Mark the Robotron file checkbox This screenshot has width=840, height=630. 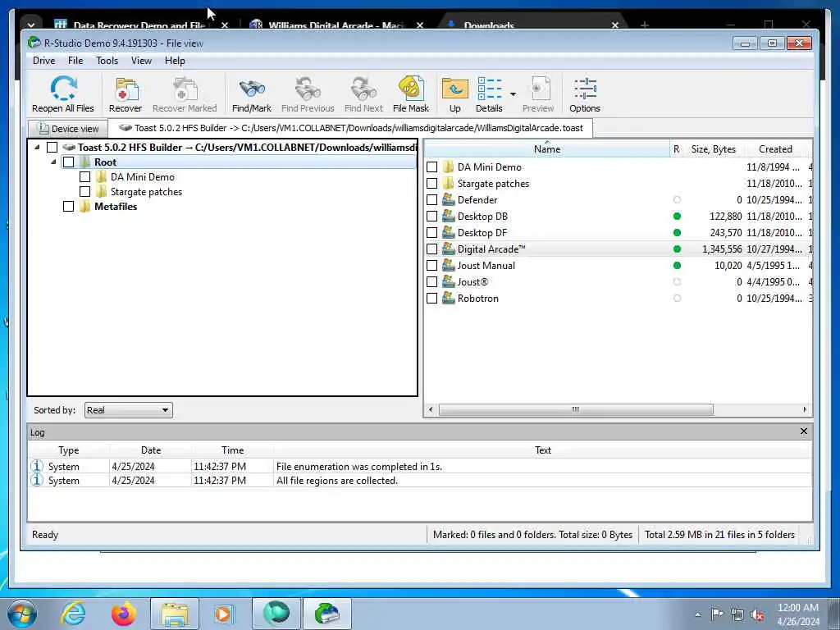[431, 299]
